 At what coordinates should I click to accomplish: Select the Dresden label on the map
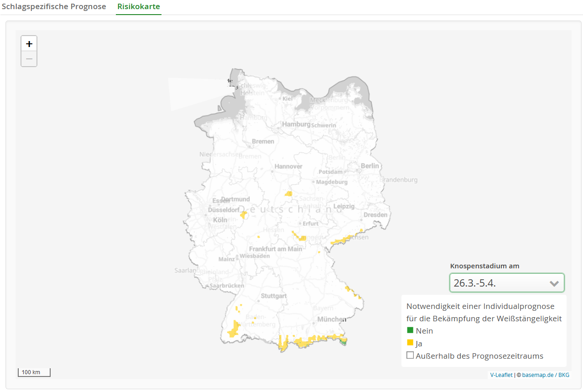point(375,214)
